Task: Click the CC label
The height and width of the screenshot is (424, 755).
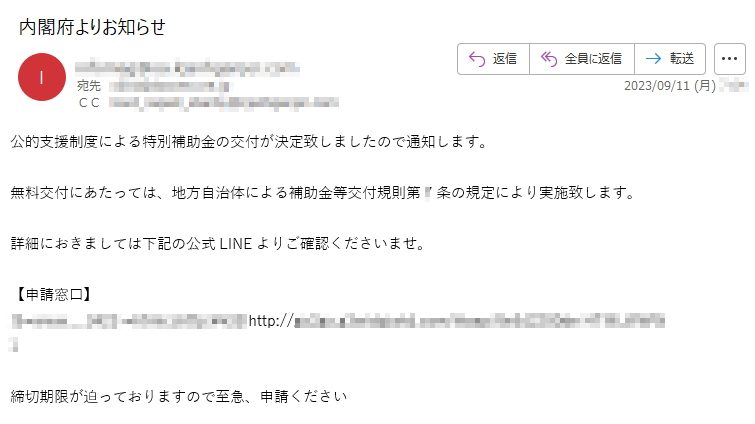Action: [89, 103]
